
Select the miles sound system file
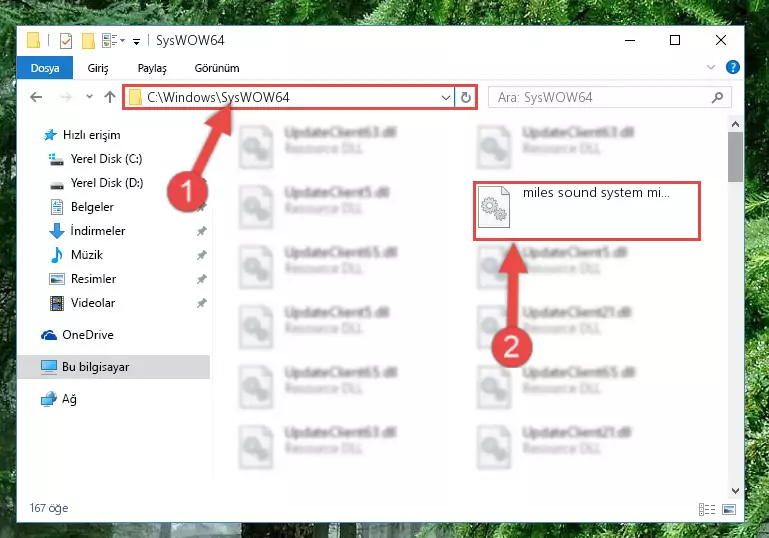[x=587, y=211]
